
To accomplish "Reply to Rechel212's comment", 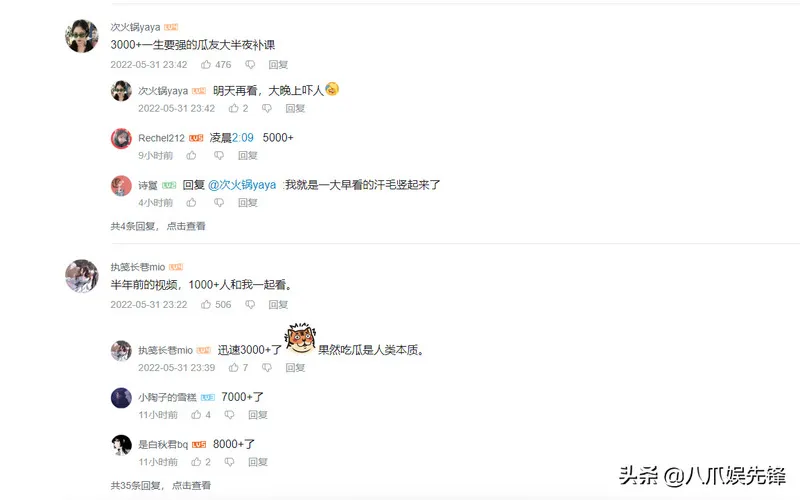I will coord(248,155).
